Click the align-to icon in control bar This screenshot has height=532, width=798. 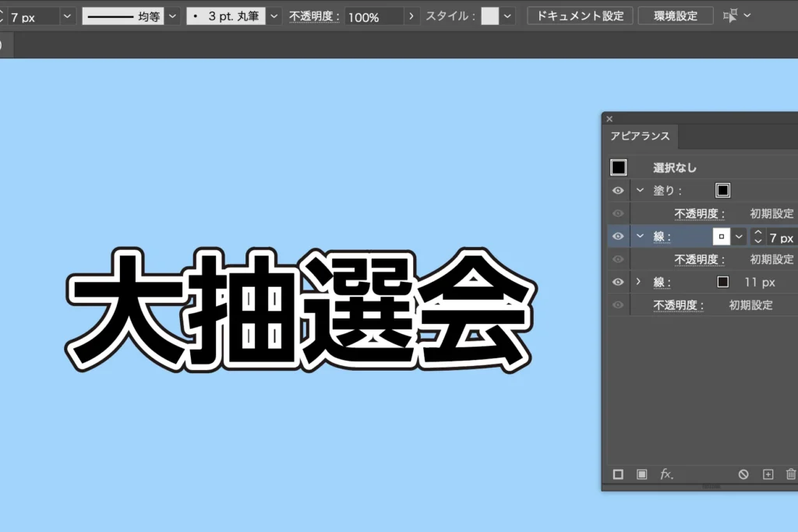730,16
